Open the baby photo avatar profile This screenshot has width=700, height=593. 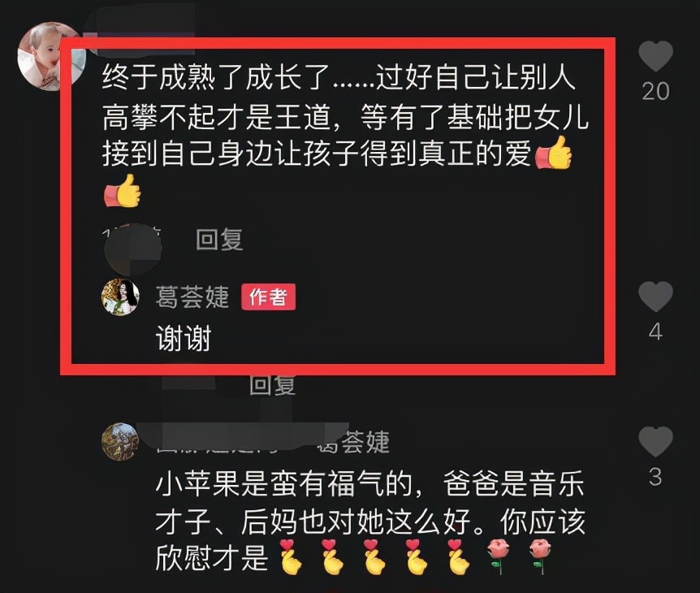pos(51,57)
